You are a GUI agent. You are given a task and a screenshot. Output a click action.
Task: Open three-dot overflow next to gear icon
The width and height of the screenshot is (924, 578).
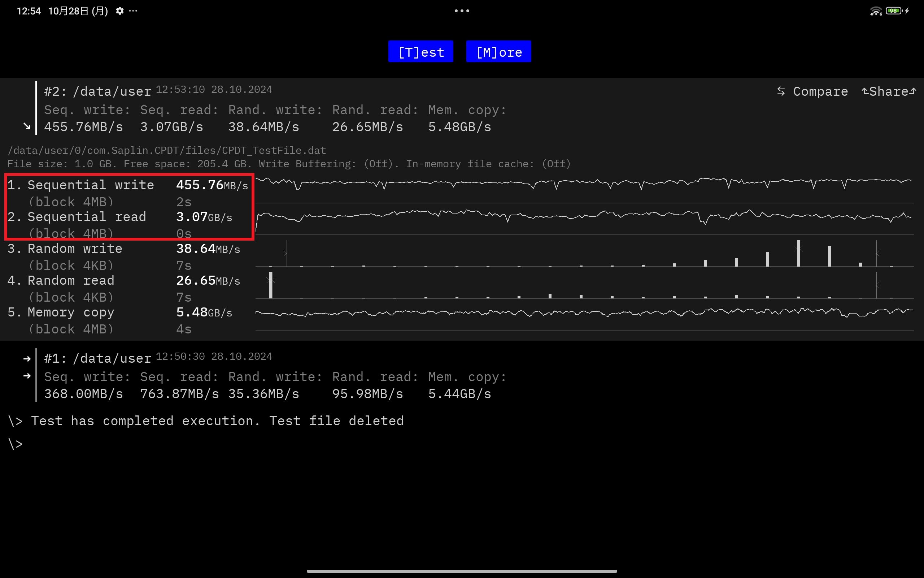(133, 11)
